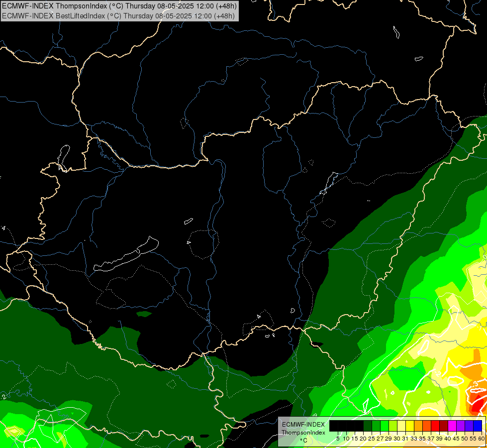The height and width of the screenshot is (448, 487).
Task: Select the bright green 27–29 legend swatch
Action: [385, 426]
